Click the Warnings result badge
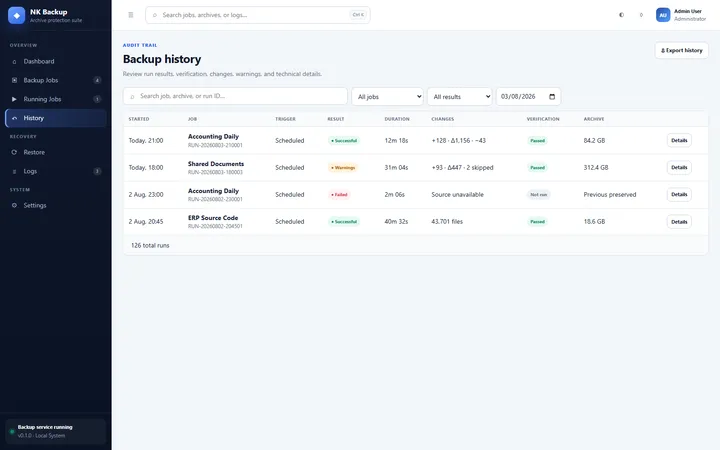The width and height of the screenshot is (720, 450). 343,168
